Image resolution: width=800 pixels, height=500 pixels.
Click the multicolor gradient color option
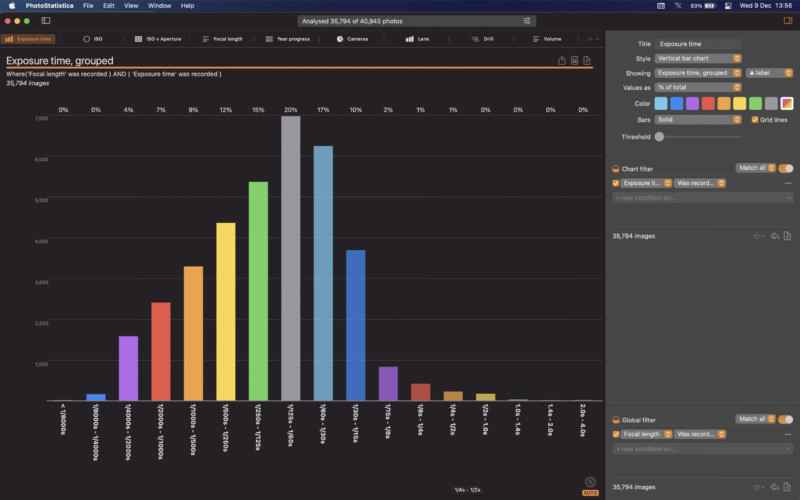click(787, 103)
